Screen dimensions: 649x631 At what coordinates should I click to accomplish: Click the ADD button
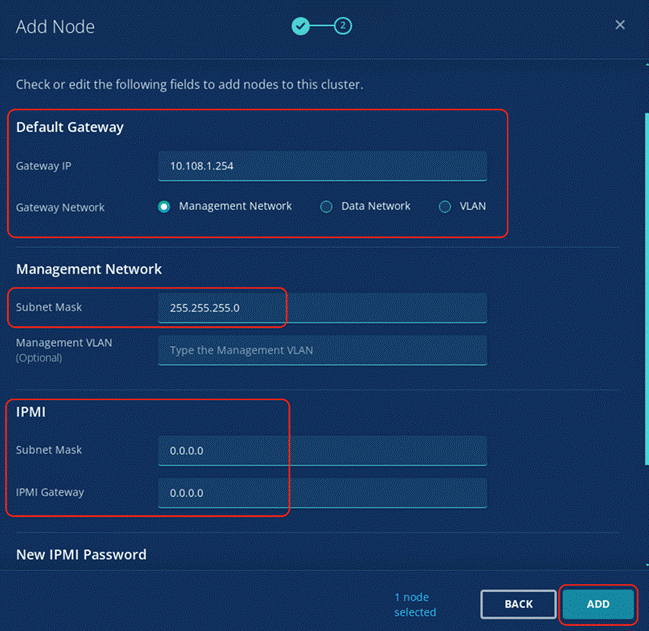(598, 604)
